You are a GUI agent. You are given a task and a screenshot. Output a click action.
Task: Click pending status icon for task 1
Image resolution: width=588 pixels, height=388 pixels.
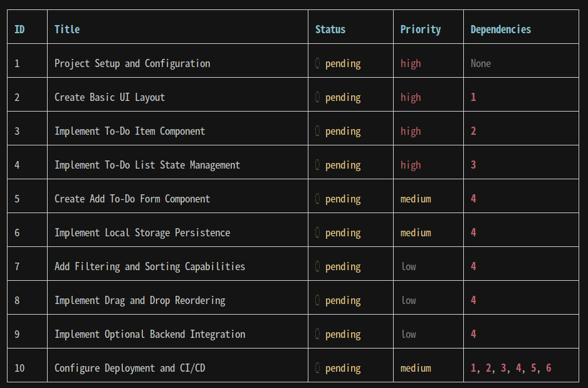tap(318, 63)
